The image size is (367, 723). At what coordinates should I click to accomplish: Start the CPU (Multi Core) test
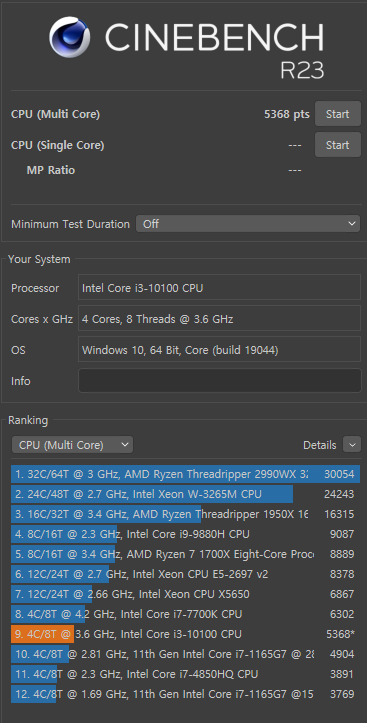[337, 114]
